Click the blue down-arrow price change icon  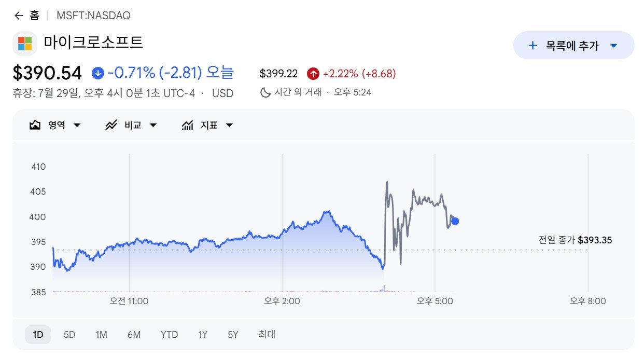[x=98, y=73]
